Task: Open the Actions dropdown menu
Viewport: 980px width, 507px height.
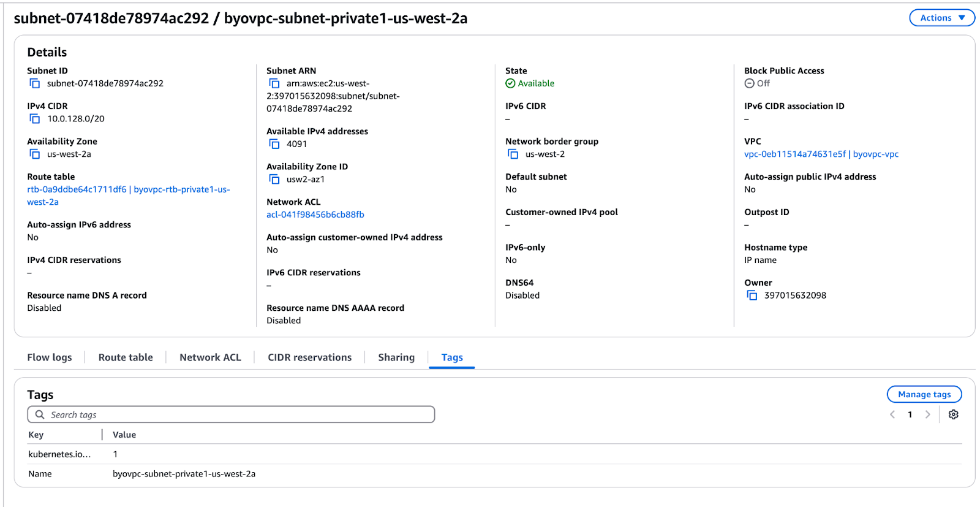Action: [x=941, y=17]
